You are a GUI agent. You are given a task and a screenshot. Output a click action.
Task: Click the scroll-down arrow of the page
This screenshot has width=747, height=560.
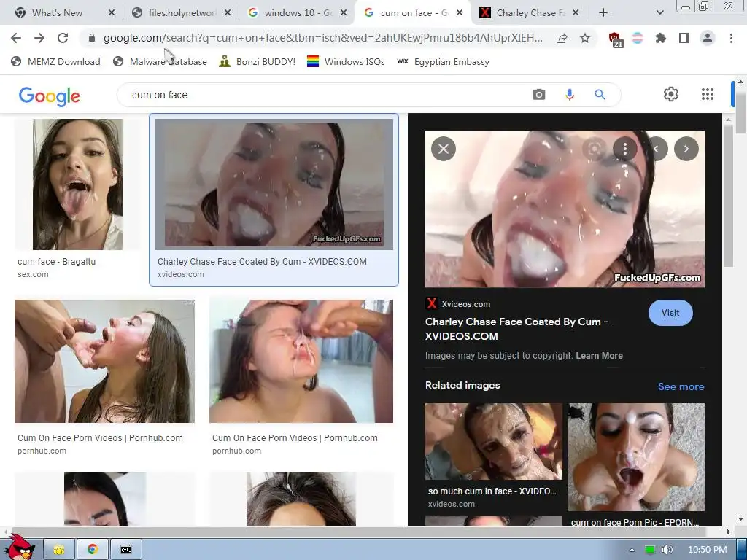tap(741, 519)
